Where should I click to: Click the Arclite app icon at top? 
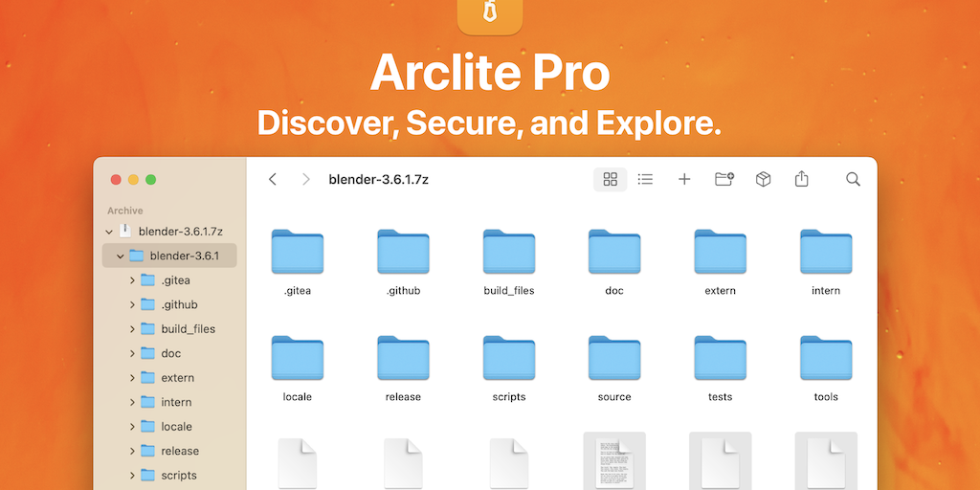pos(490,16)
